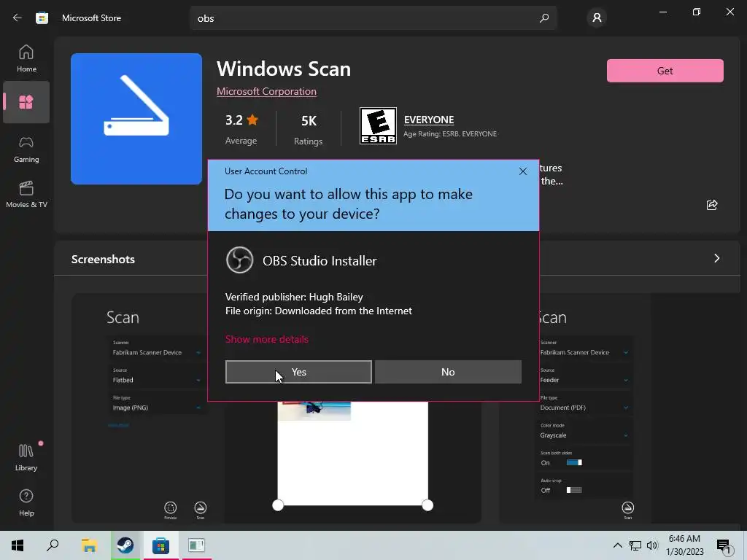This screenshot has width=747, height=560.
Task: Select the Apps section in the sidebar
Action: 26,102
